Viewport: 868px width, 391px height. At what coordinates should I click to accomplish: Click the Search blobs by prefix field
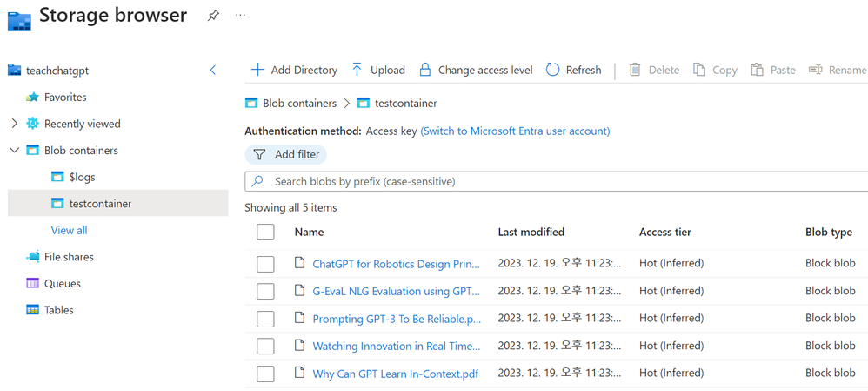pyautogui.click(x=557, y=181)
